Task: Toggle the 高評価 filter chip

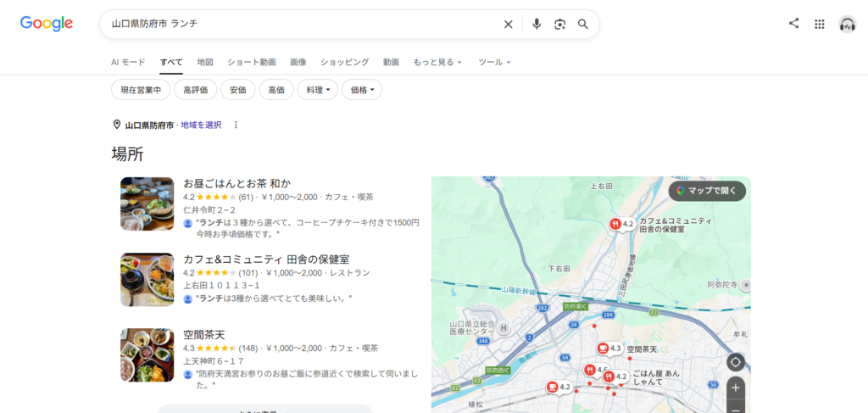Action: coord(196,90)
